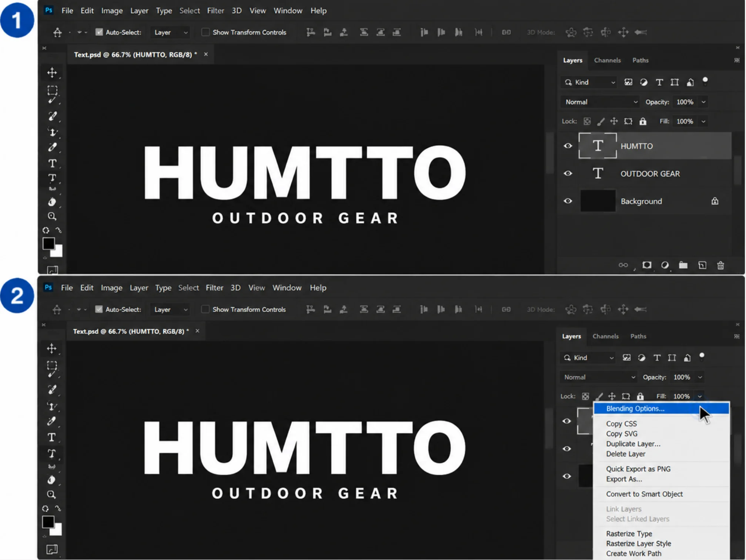Filter for pixel layers in top Layers panel

(628, 82)
